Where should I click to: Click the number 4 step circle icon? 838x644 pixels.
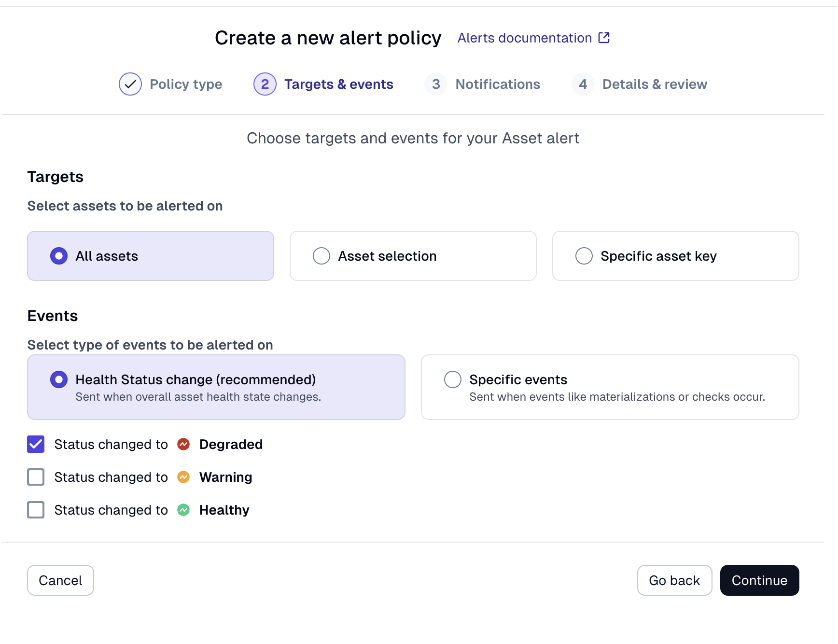583,84
